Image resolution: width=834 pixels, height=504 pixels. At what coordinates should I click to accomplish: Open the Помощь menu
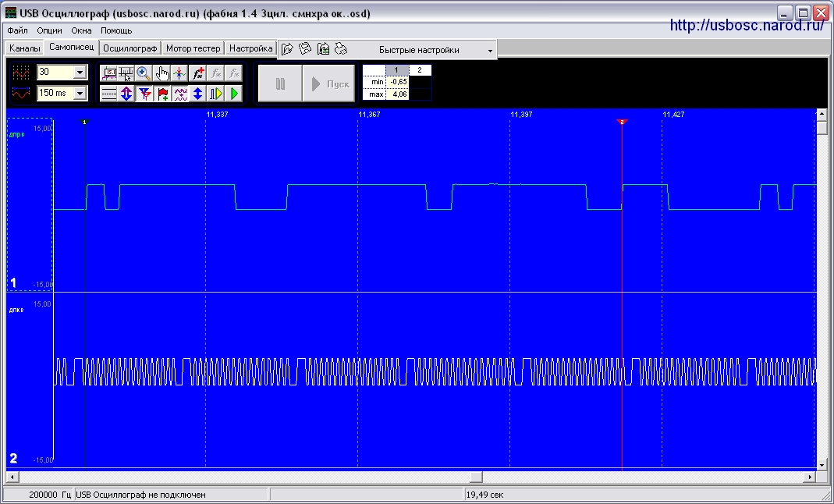[116, 30]
